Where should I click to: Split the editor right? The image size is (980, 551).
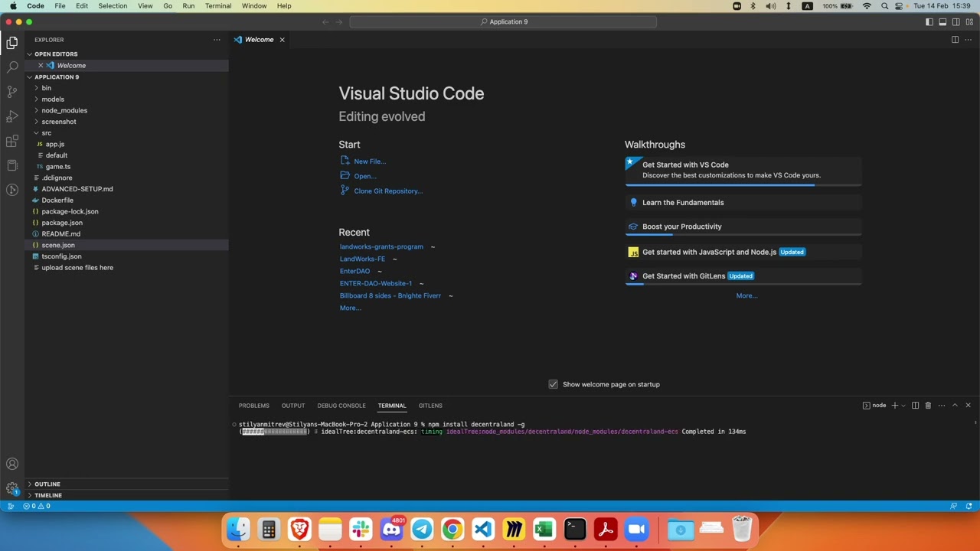click(x=955, y=40)
